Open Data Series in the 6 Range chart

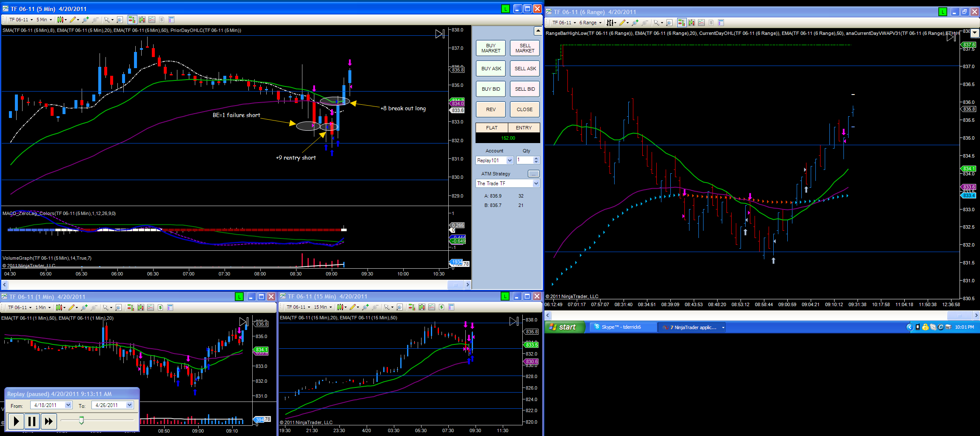(692, 23)
